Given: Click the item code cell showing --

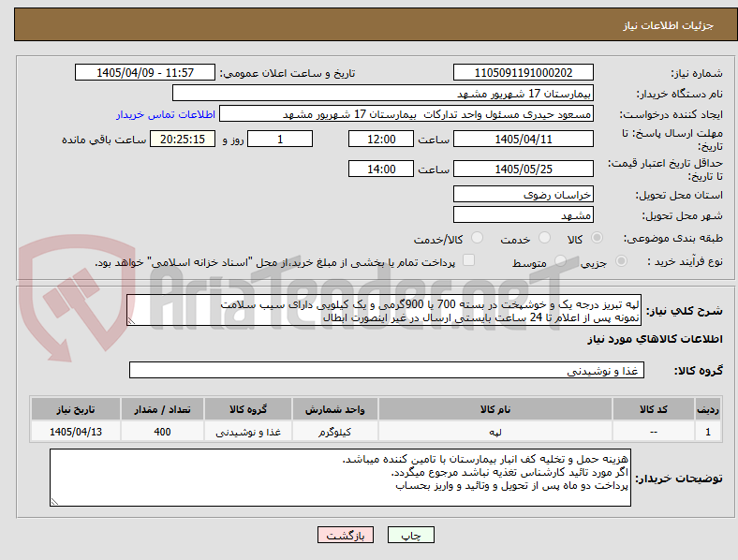Looking at the screenshot, I should pyautogui.click(x=654, y=431).
